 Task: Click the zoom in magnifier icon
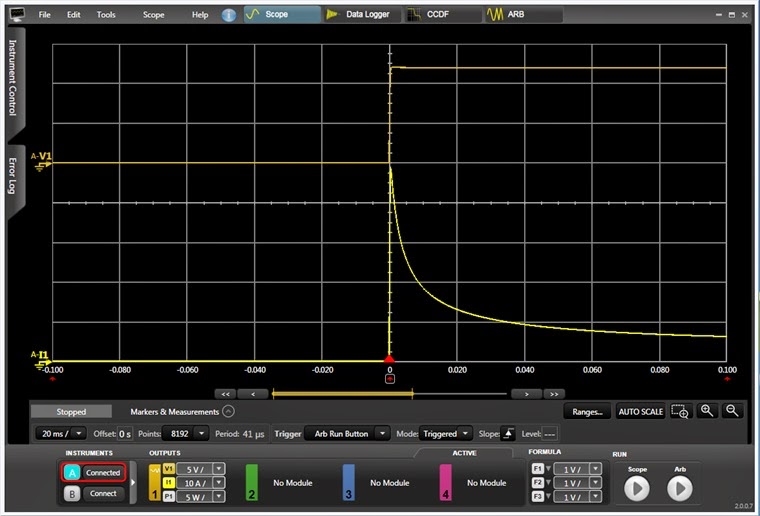(x=706, y=411)
